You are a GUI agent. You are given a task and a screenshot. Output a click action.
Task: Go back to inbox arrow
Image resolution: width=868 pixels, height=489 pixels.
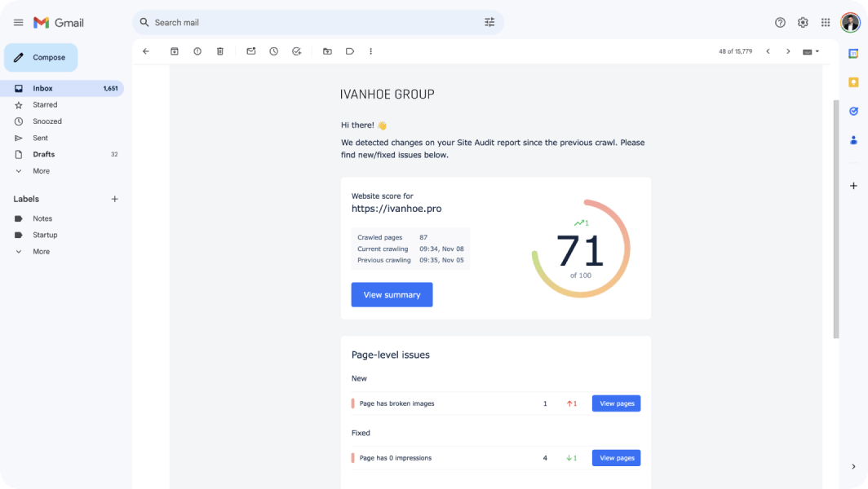146,51
